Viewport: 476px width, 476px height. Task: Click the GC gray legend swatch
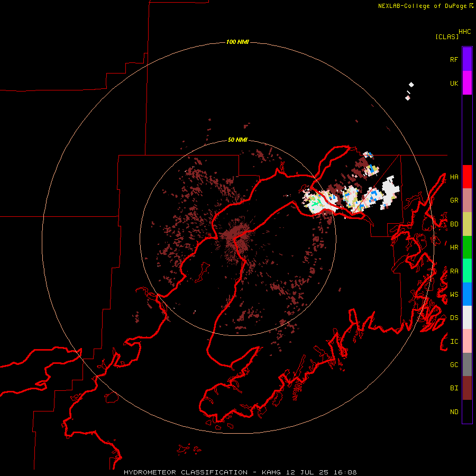(467, 364)
